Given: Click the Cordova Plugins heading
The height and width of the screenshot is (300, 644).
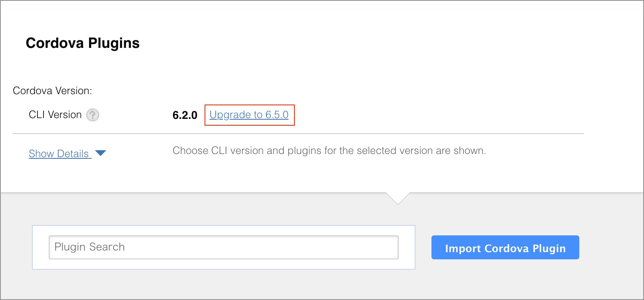Looking at the screenshot, I should click(83, 43).
